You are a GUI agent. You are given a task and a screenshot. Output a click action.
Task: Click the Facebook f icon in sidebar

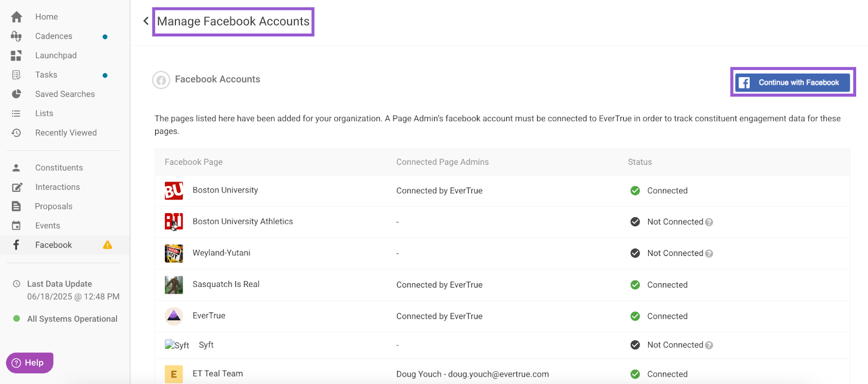pos(16,245)
